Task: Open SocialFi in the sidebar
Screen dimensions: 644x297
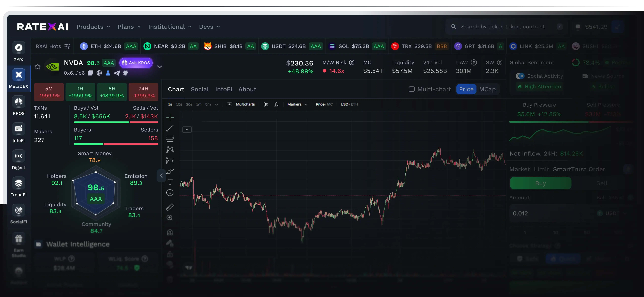Action: (x=18, y=214)
